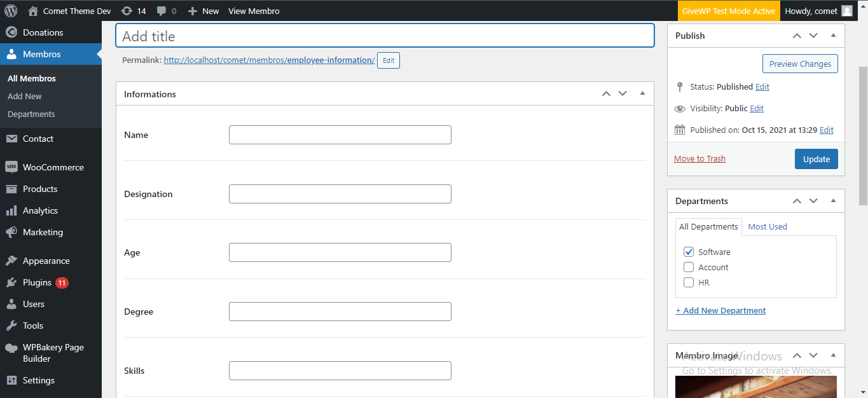This screenshot has height=398, width=868.
Task: Open the Marketing megaphone icon
Action: coord(11,232)
